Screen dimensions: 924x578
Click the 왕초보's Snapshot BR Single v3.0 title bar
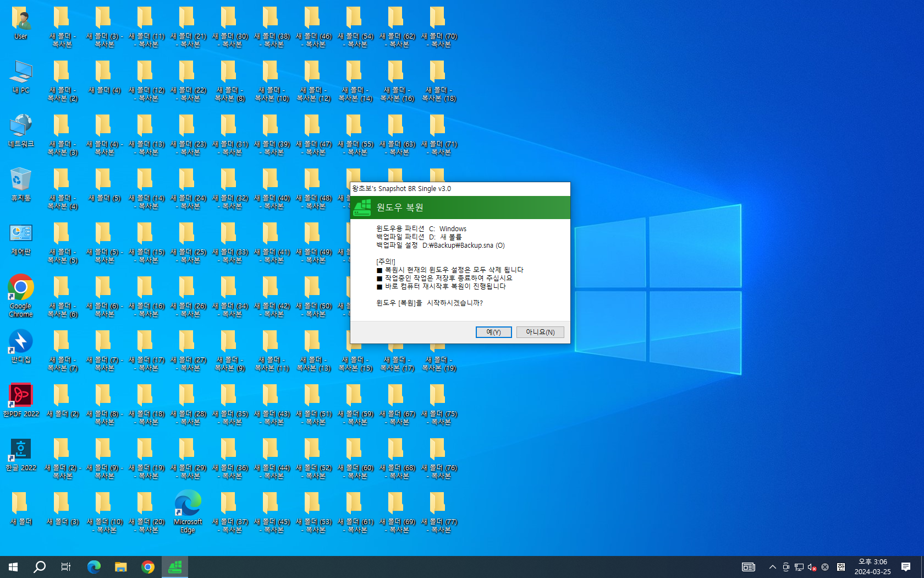(460, 188)
